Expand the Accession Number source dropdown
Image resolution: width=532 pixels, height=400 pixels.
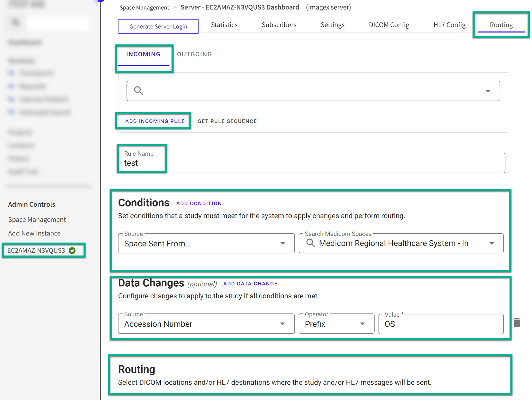tap(282, 324)
